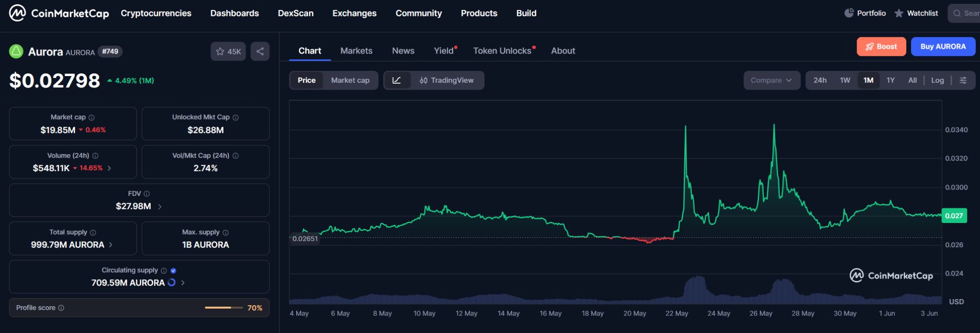Click the 0.02651 baseline price label
The image size is (980, 333).
305,238
